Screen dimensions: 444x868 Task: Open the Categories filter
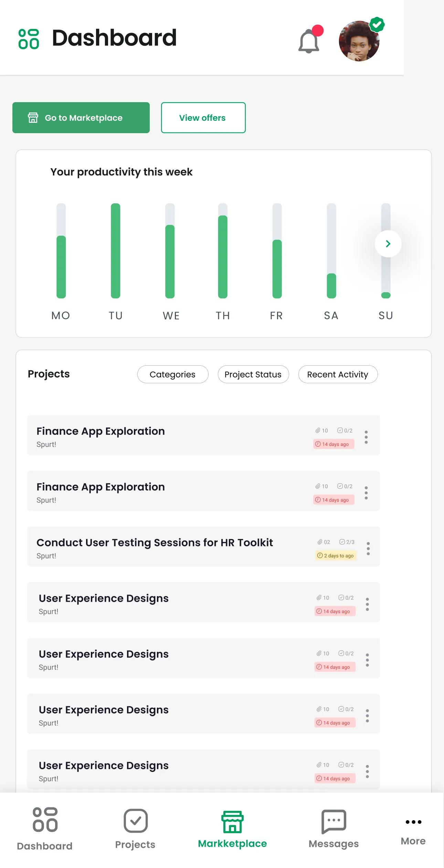pyautogui.click(x=173, y=374)
